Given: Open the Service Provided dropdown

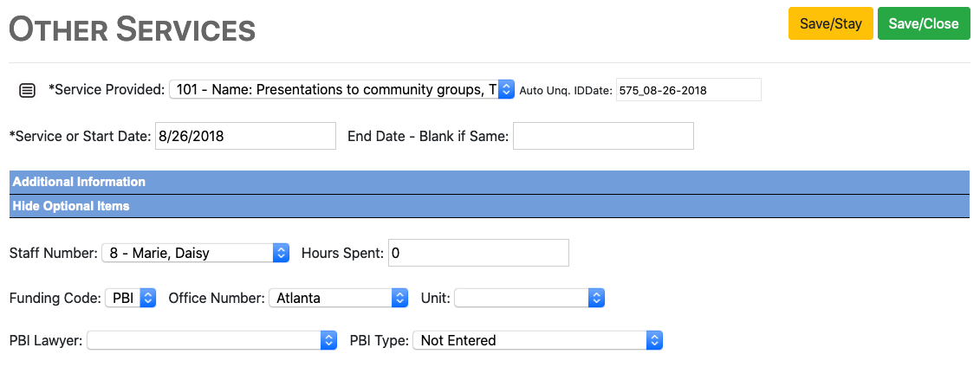Looking at the screenshot, I should click(x=341, y=89).
